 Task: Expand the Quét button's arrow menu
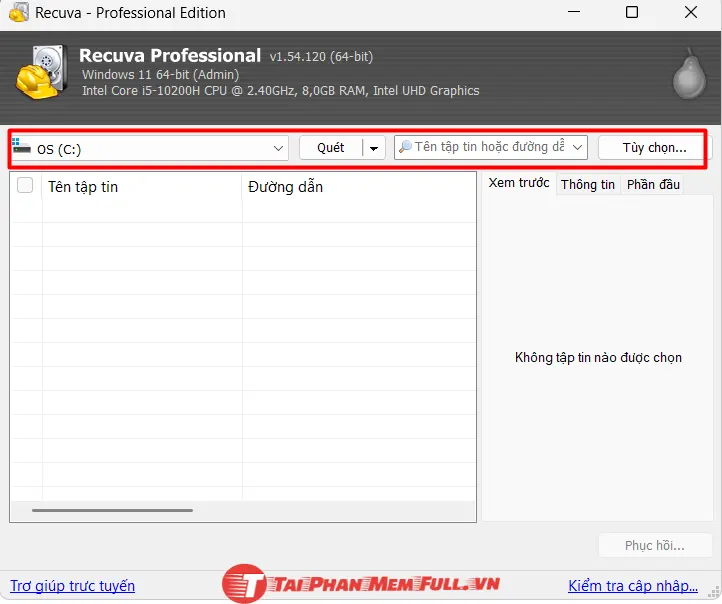click(x=374, y=148)
